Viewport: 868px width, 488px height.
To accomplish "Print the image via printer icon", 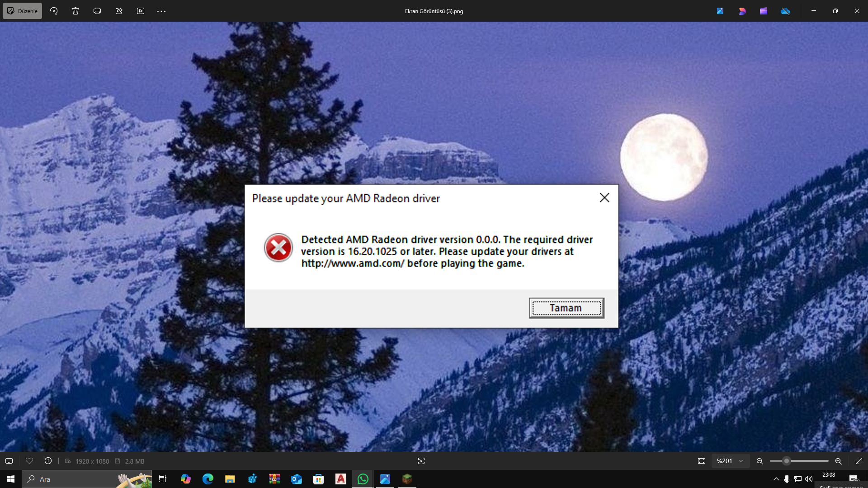I will (97, 11).
